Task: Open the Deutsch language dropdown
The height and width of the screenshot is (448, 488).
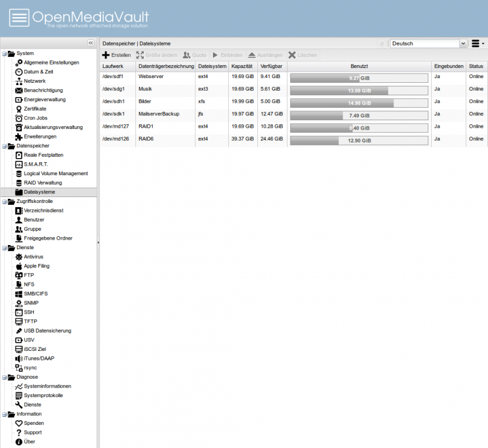Action: (427, 43)
